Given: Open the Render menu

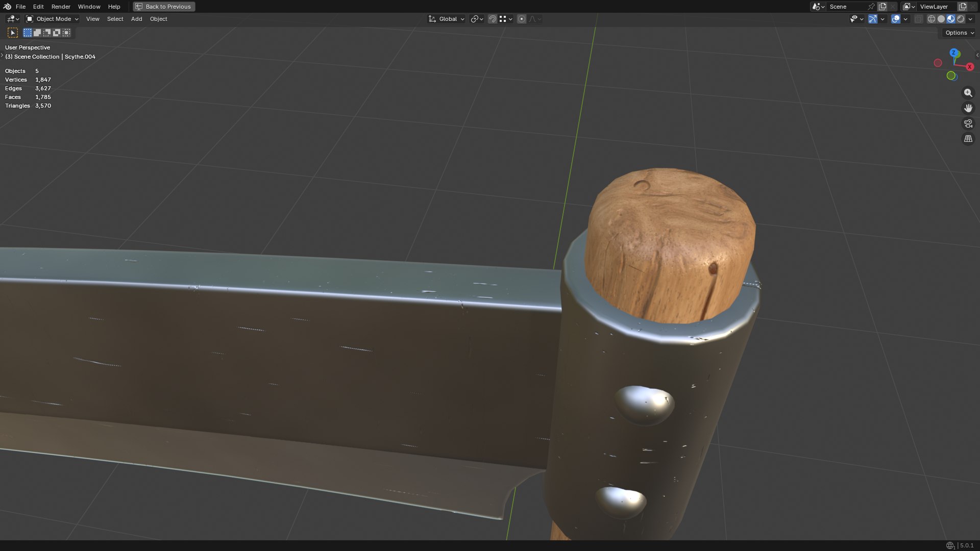Looking at the screenshot, I should coord(61,7).
